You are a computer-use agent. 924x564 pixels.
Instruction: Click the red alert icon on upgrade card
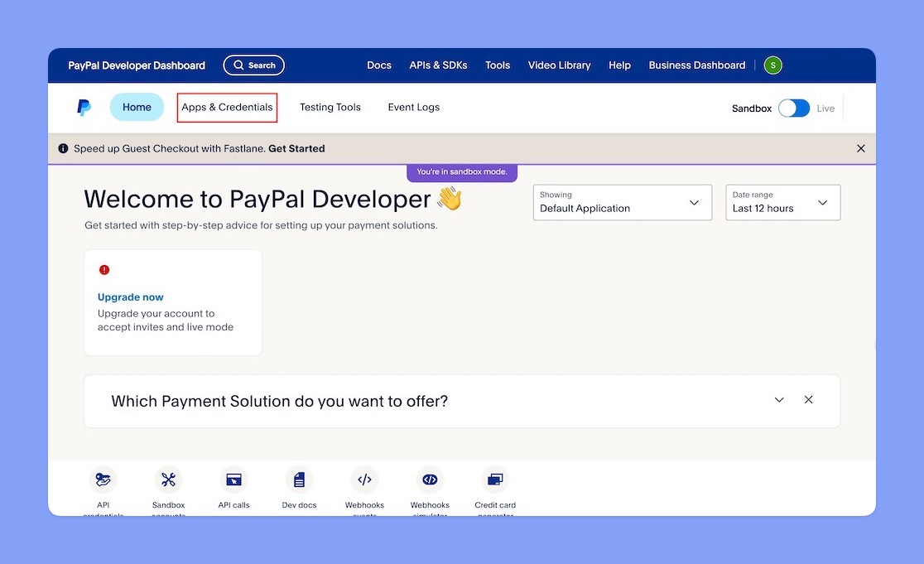pos(104,270)
